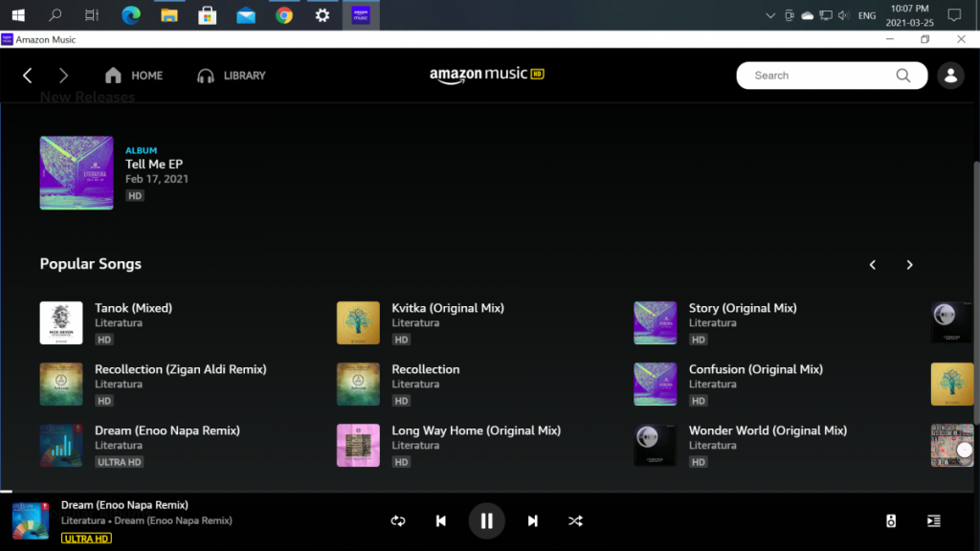Viewport: 980px width, 551px height.
Task: Go back with the left arrow
Action: [28, 76]
